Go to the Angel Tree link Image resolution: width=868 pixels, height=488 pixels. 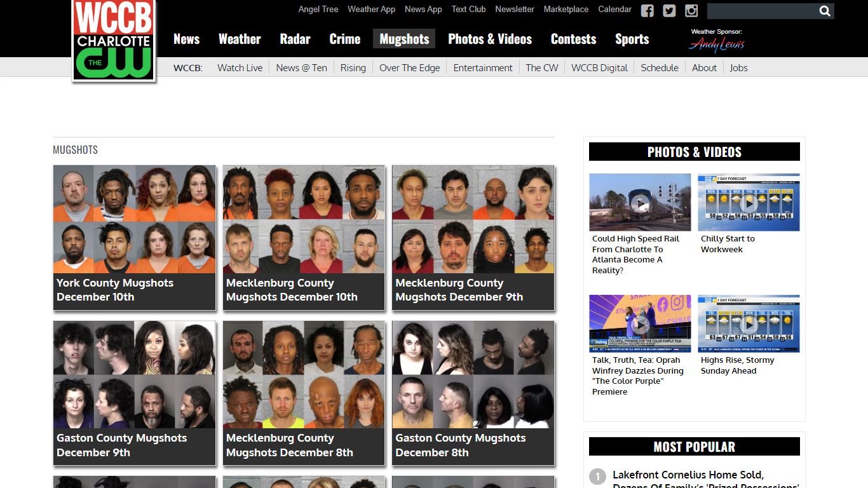(318, 10)
